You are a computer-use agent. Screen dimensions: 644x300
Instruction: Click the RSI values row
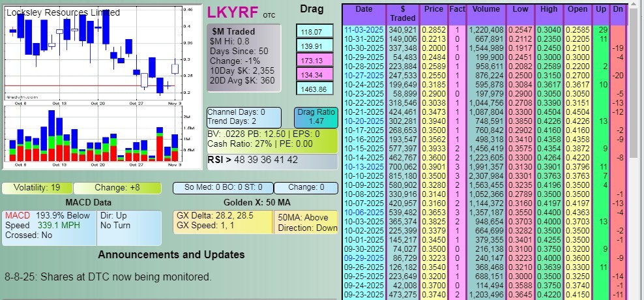point(272,160)
